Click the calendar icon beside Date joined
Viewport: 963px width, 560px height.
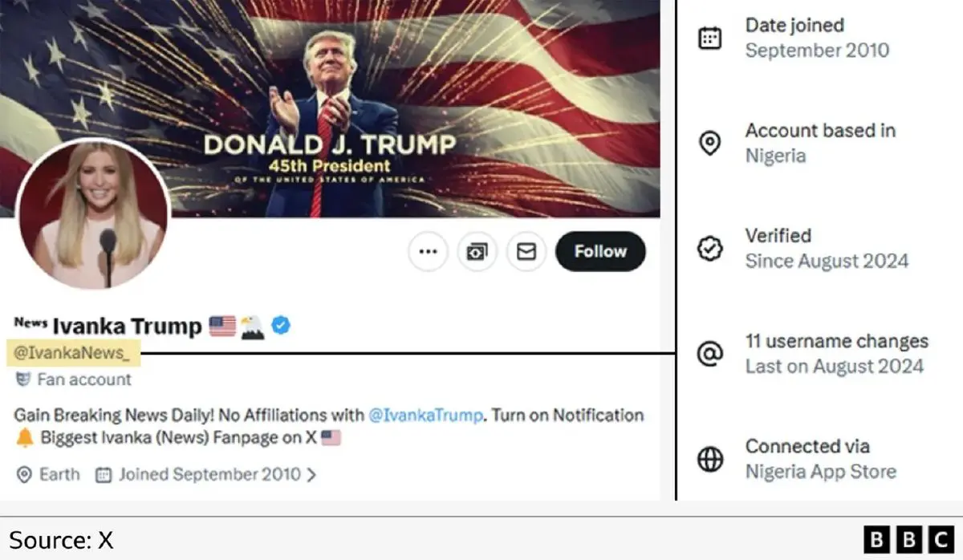[x=709, y=39]
